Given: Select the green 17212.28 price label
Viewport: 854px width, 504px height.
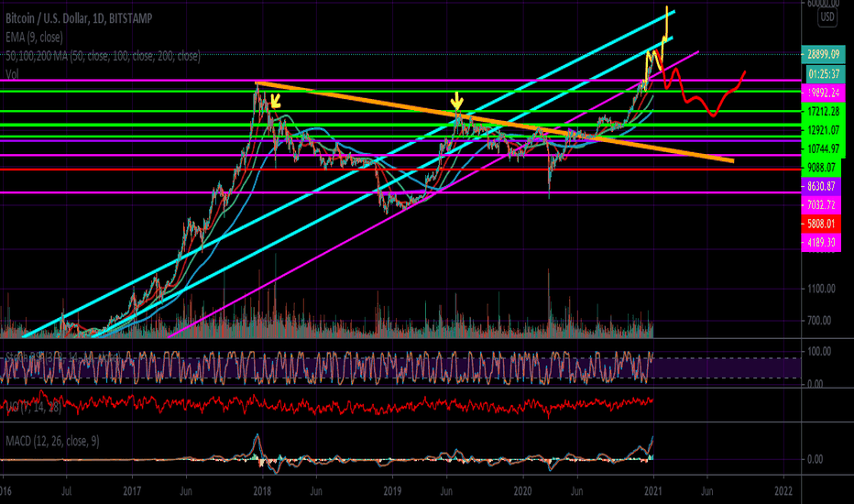Looking at the screenshot, I should (x=823, y=111).
